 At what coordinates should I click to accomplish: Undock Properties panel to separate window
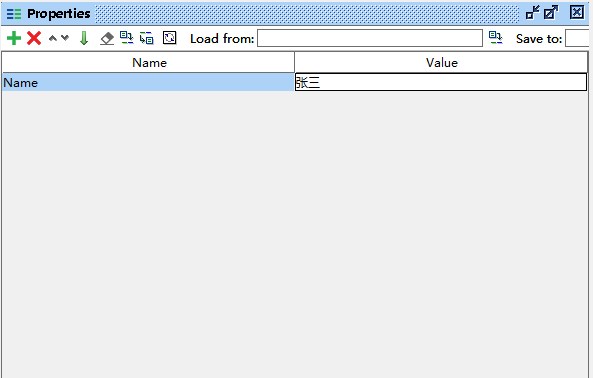pyautogui.click(x=551, y=12)
